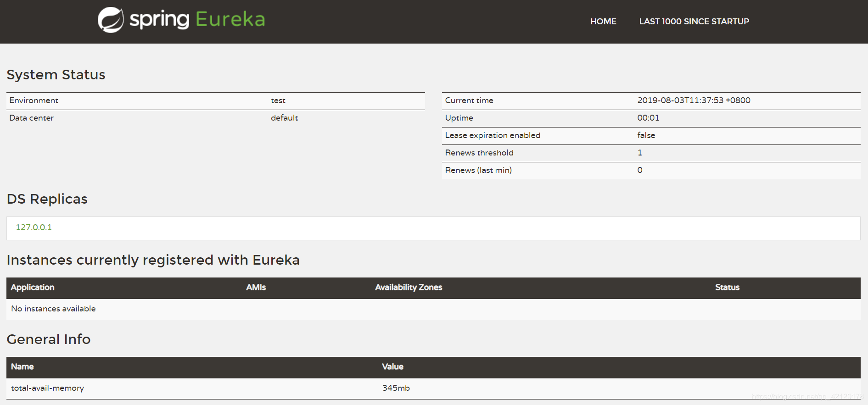Select Instances currently registered with Eureka heading
This screenshot has width=868, height=405.
pyautogui.click(x=153, y=260)
